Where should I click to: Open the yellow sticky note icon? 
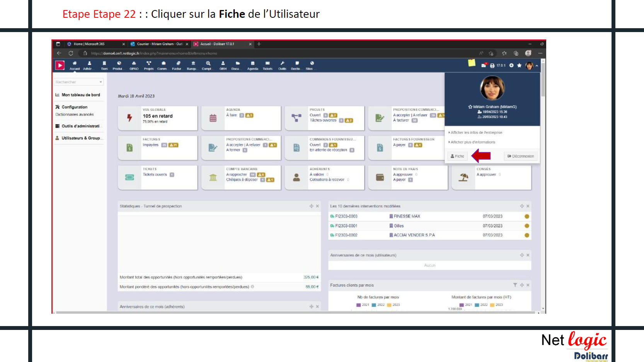(x=472, y=63)
